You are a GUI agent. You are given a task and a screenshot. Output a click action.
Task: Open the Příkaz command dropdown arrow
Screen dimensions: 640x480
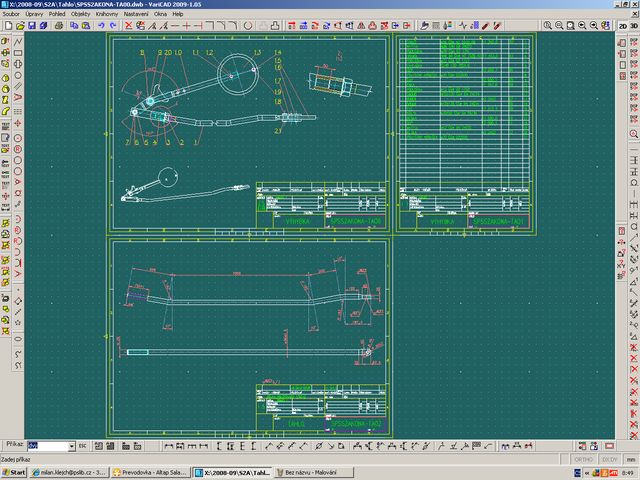pos(72,446)
